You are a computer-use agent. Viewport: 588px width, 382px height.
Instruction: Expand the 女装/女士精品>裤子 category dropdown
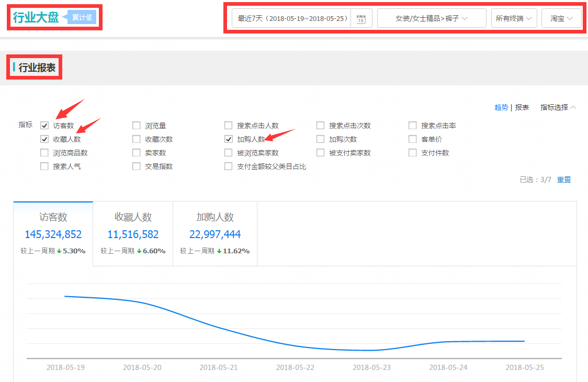tap(431, 18)
